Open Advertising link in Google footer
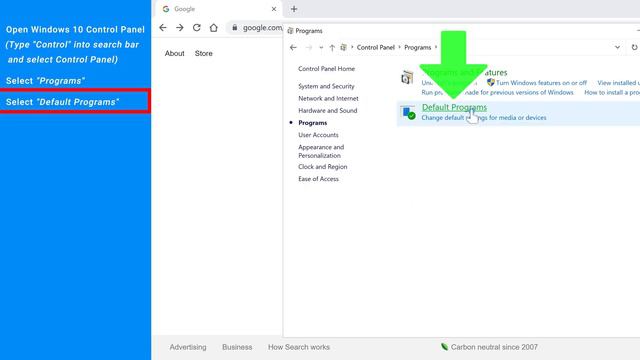640x360 pixels. coord(188,347)
